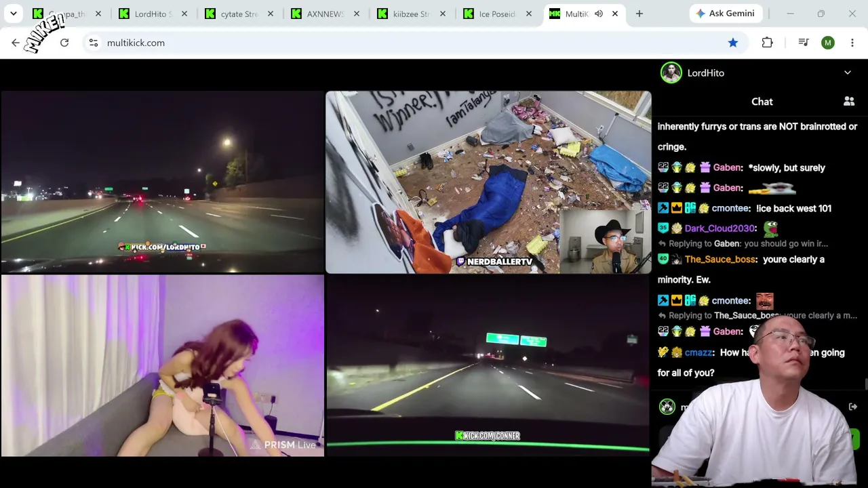The width and height of the screenshot is (868, 488).
Task: Open the media controls icon
Action: click(x=804, y=43)
